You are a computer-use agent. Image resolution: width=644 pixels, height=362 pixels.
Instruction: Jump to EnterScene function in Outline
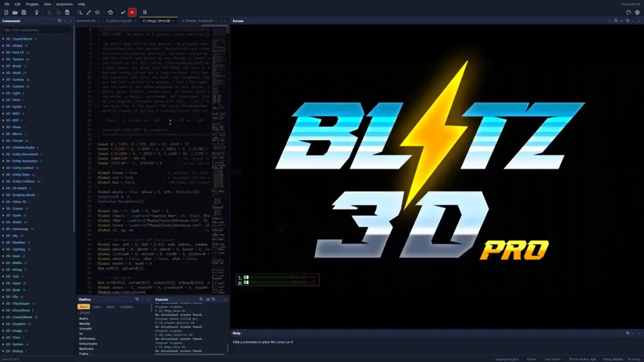(x=88, y=344)
